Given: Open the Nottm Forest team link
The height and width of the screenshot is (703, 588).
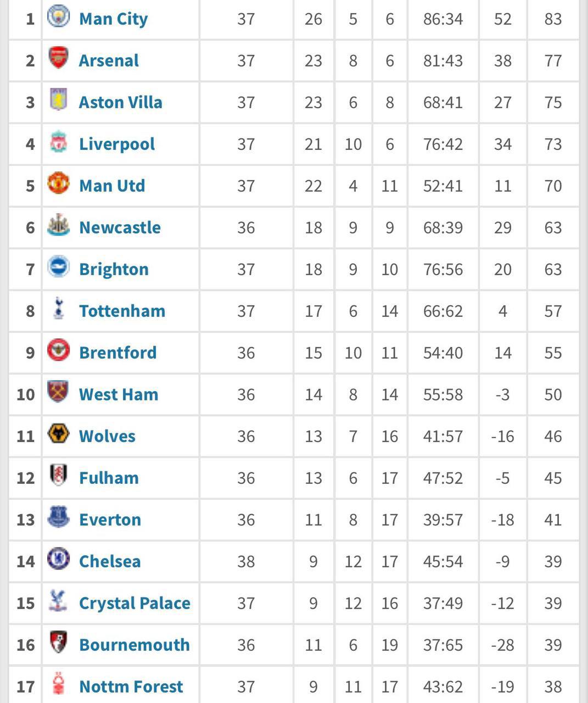Looking at the screenshot, I should click(x=131, y=687).
